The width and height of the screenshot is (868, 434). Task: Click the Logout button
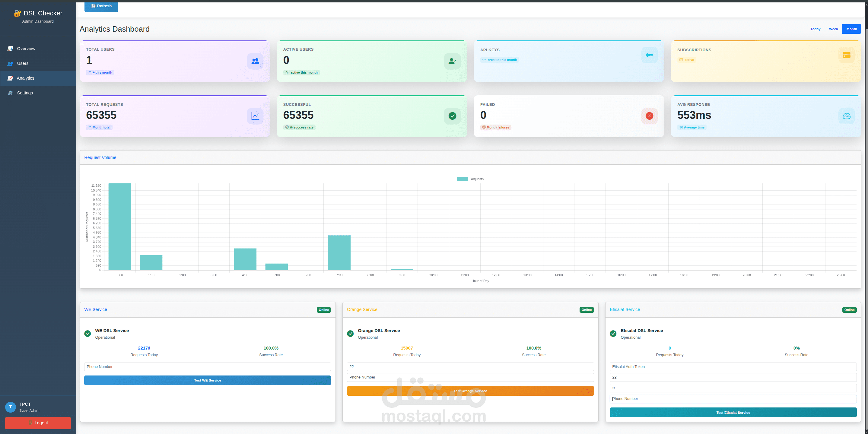(x=38, y=423)
